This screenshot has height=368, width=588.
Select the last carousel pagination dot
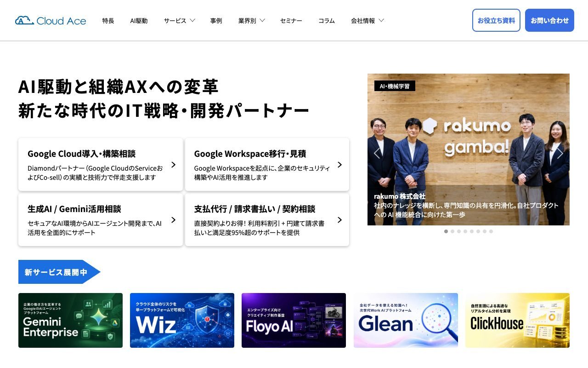pos(491,231)
